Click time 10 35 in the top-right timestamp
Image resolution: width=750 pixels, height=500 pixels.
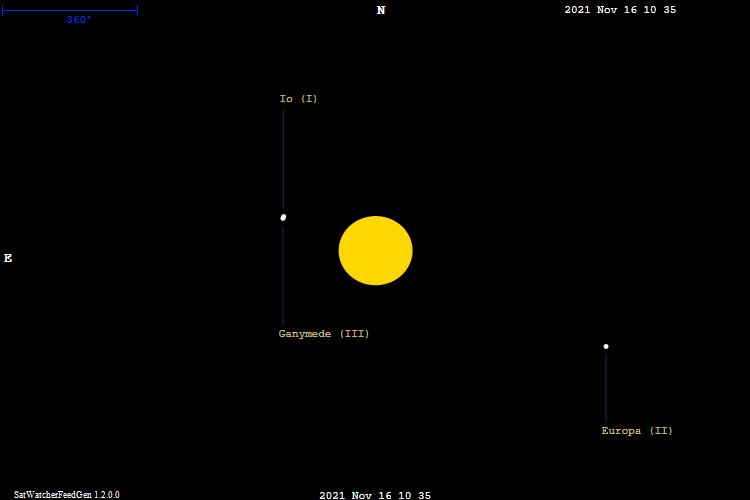[x=661, y=10]
